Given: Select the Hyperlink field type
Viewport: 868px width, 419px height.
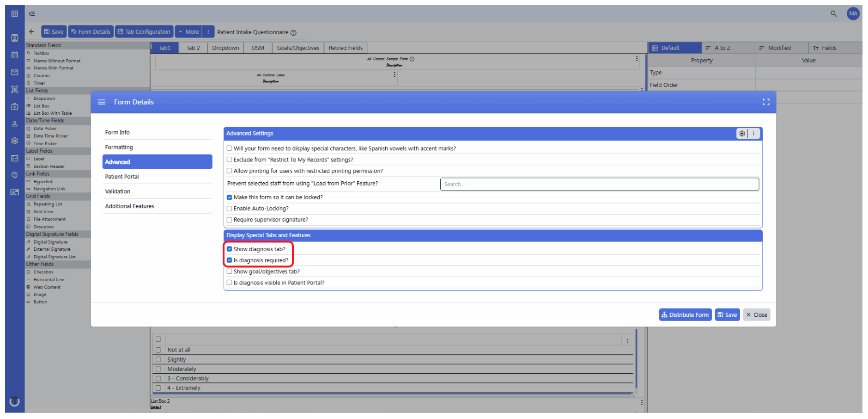Looking at the screenshot, I should (43, 182).
